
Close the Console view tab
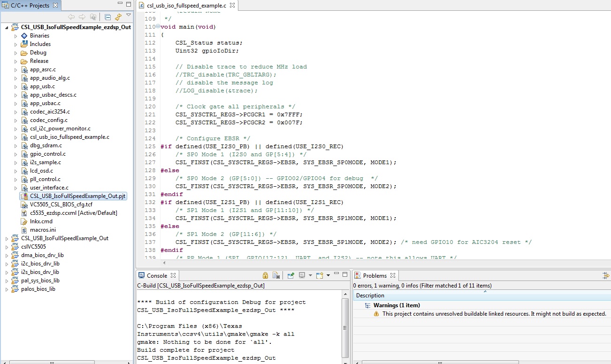point(173,275)
